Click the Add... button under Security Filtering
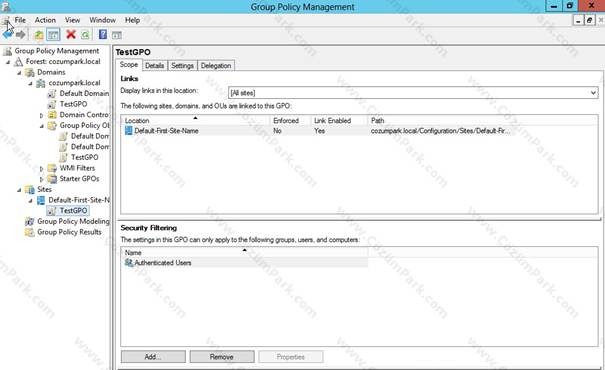The image size is (605, 370). [x=153, y=357]
